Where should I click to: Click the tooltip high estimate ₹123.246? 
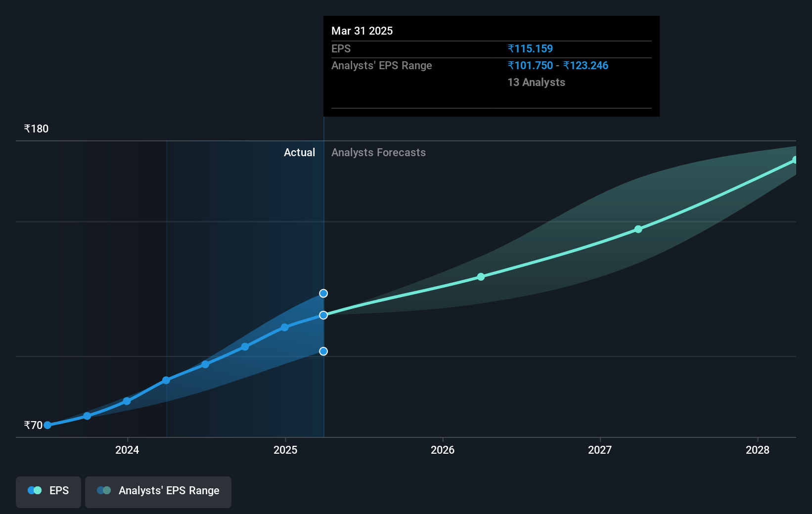[586, 65]
